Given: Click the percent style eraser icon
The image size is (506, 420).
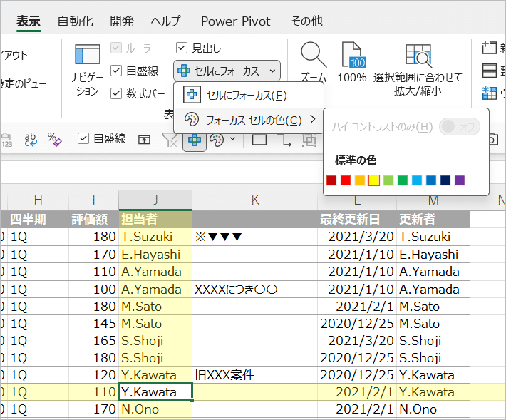Looking at the screenshot, I should point(54,140).
